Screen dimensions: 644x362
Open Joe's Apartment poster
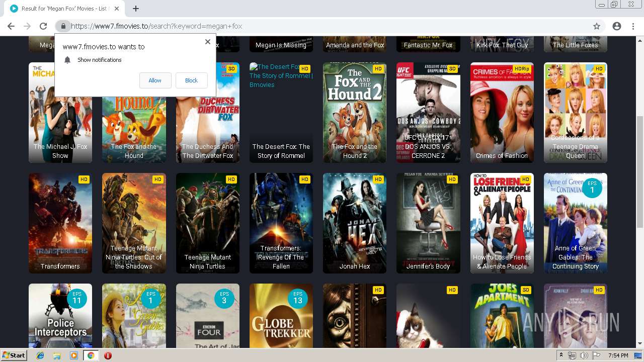(x=502, y=316)
